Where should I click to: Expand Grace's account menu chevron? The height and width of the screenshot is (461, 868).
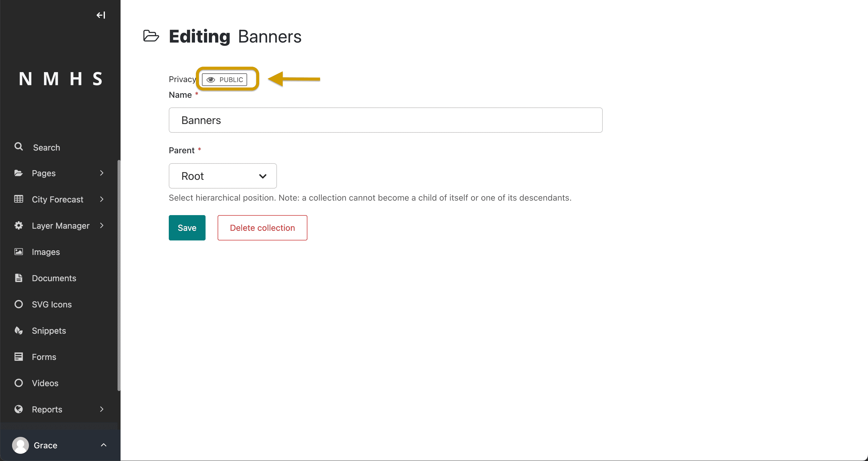coord(104,445)
